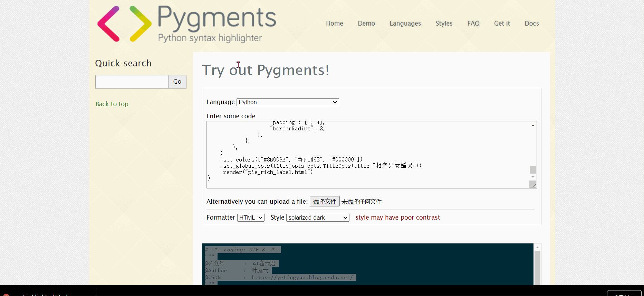Viewport: 644px width, 296px height.
Task: Click the Pygments logo
Action: pyautogui.click(x=186, y=24)
